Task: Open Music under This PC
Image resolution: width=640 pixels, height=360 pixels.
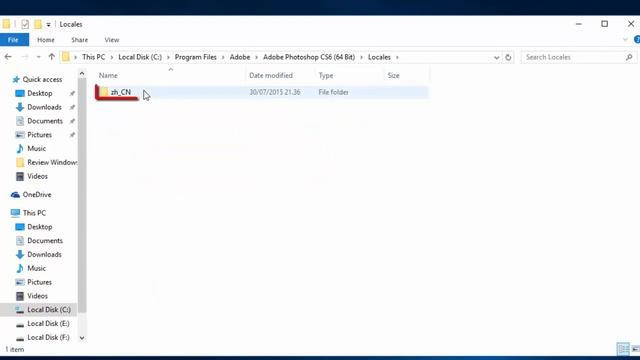Action: [36, 269]
